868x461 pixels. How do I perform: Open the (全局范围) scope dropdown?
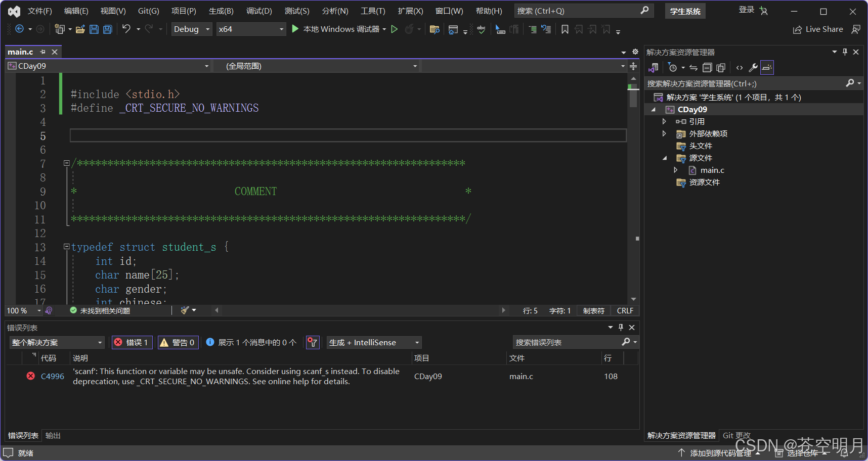[316, 66]
